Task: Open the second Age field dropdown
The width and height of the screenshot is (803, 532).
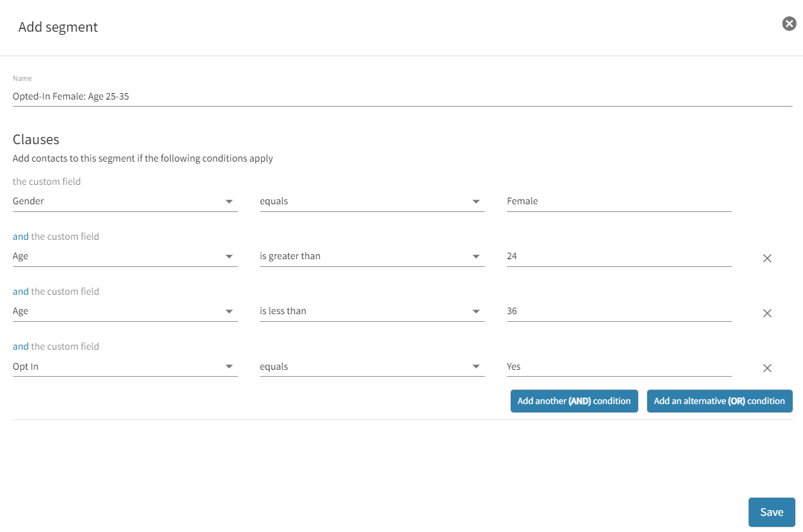Action: pyautogui.click(x=125, y=312)
